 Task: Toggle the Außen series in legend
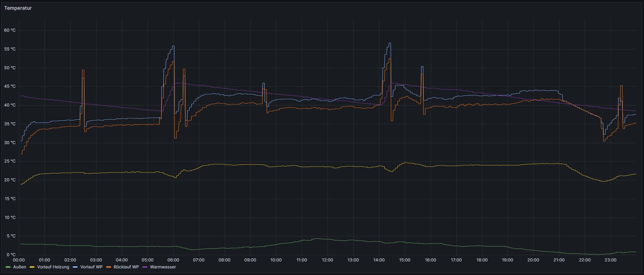point(19,267)
